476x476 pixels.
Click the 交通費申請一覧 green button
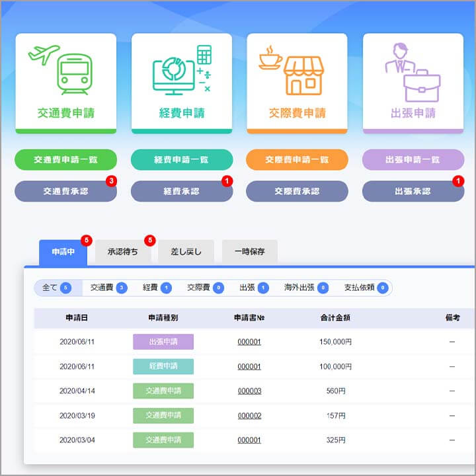[65, 159]
